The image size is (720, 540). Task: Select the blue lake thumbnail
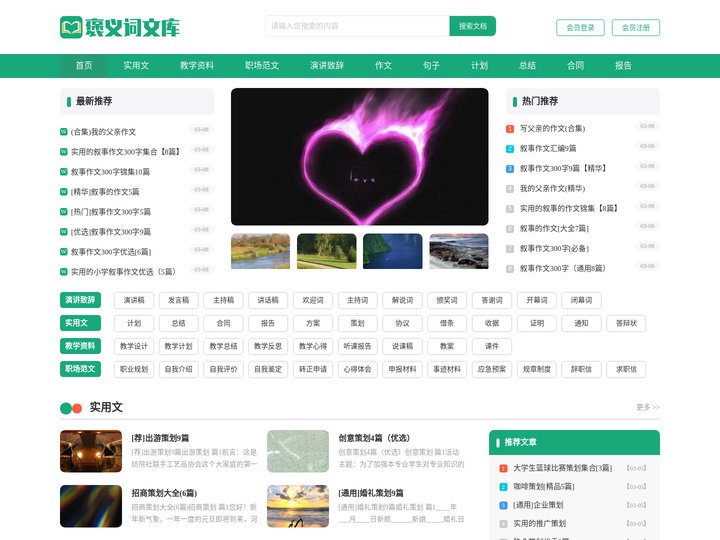click(x=393, y=251)
